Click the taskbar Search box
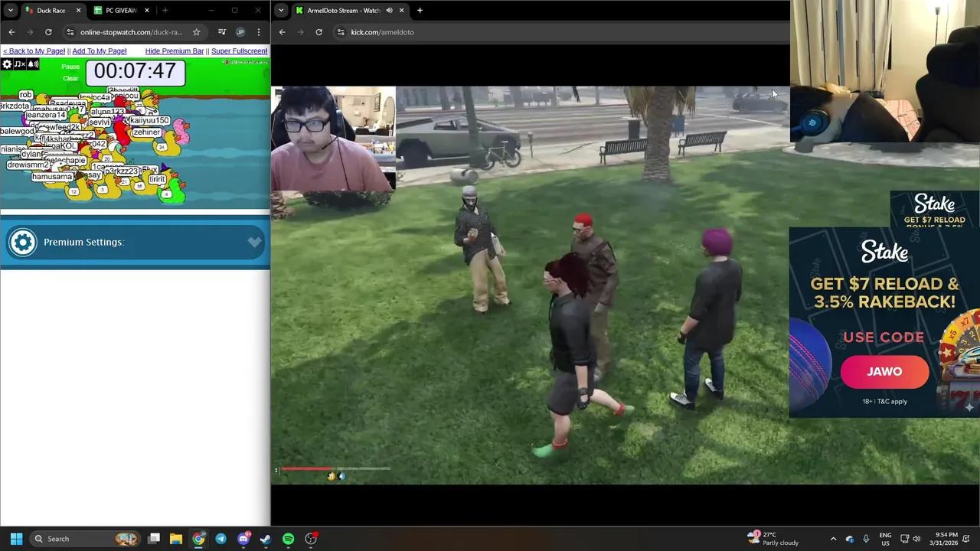 pyautogui.click(x=86, y=539)
